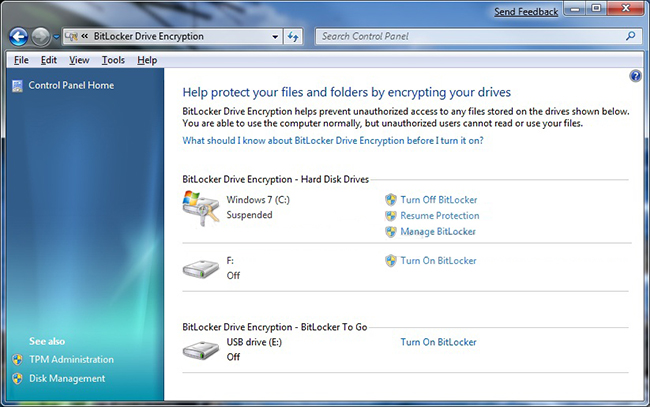Click shield icon beside Manage BitLocker
This screenshot has height=407, width=650.
tap(390, 232)
